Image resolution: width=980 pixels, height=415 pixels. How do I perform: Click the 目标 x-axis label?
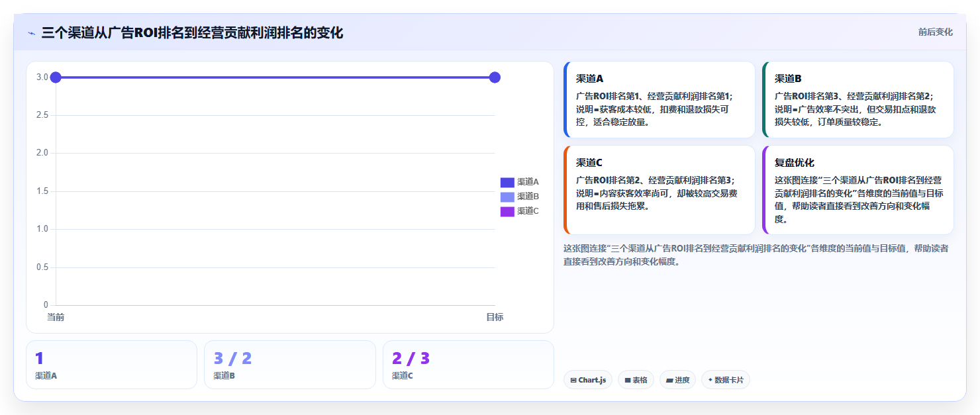(495, 317)
